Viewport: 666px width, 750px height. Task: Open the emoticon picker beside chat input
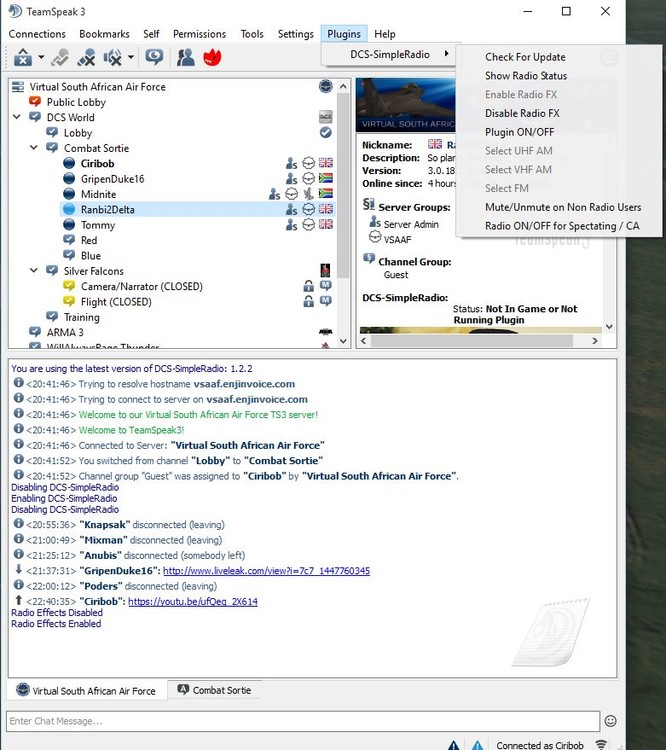pyautogui.click(x=610, y=721)
